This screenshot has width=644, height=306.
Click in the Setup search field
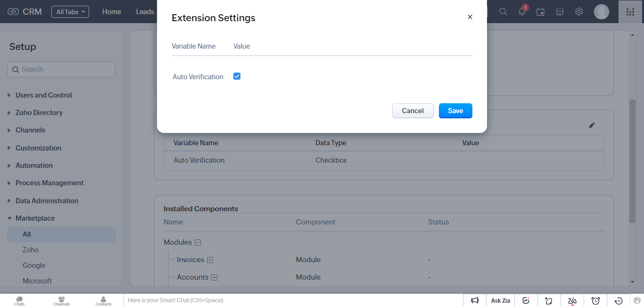click(x=61, y=69)
